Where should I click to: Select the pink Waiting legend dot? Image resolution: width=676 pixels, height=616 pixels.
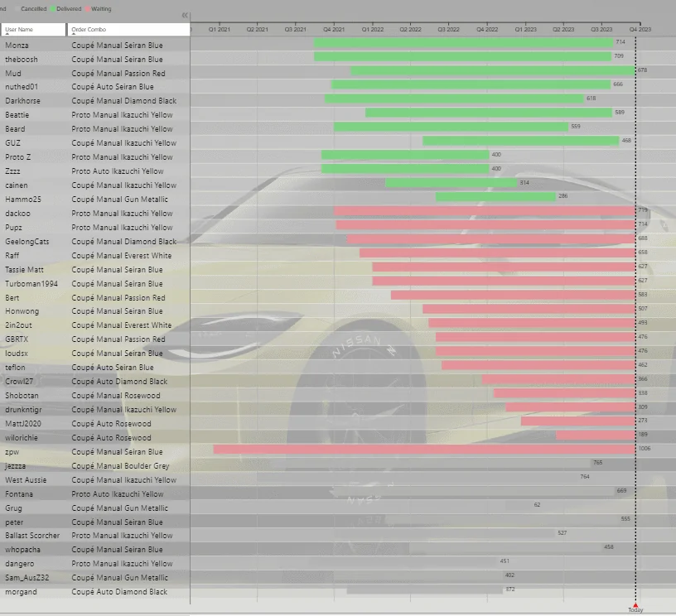coord(88,9)
